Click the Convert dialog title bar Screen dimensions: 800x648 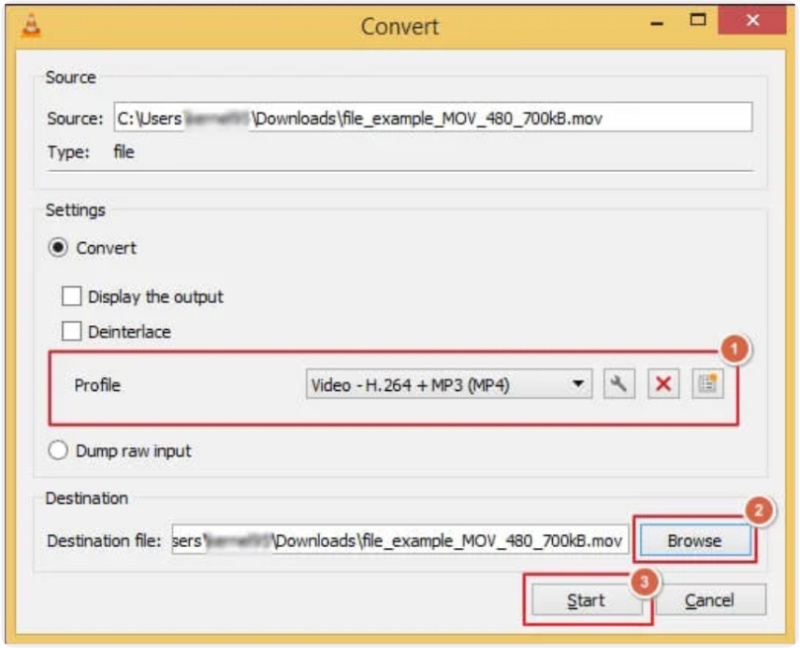(x=400, y=27)
